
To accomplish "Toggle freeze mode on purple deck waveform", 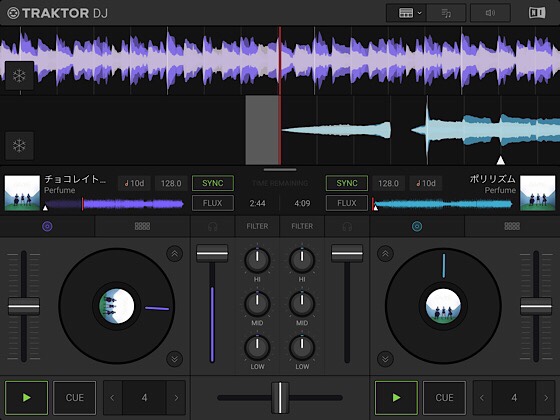I will (19, 75).
